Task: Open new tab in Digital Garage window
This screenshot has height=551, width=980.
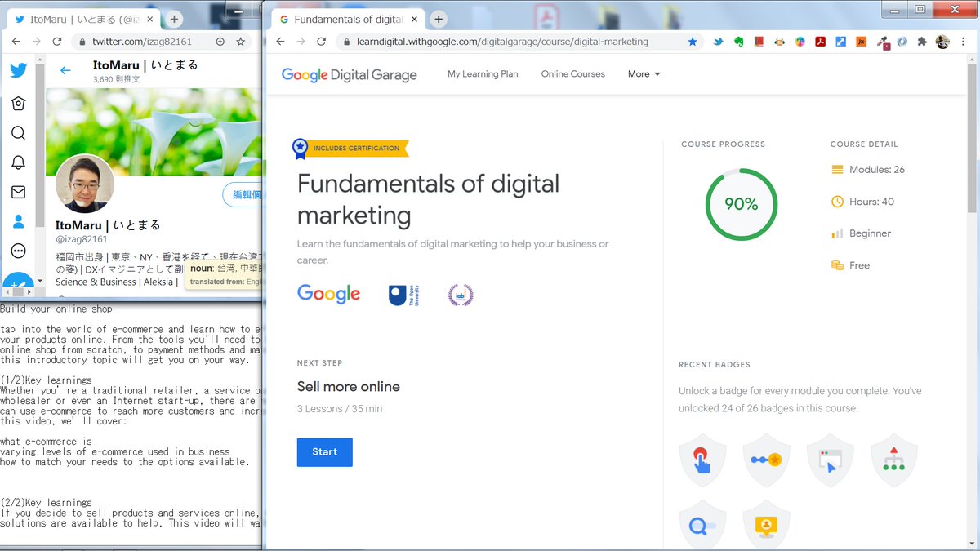Action: click(x=439, y=19)
